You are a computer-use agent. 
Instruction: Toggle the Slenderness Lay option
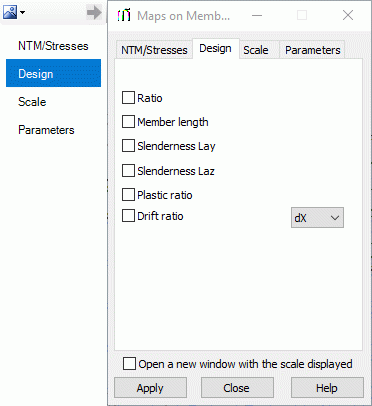tap(128, 146)
